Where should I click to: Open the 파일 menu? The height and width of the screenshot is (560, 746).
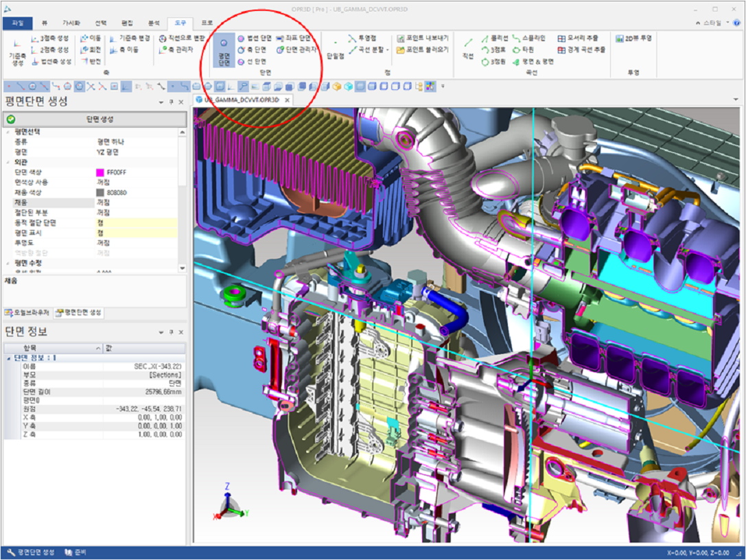coord(17,23)
